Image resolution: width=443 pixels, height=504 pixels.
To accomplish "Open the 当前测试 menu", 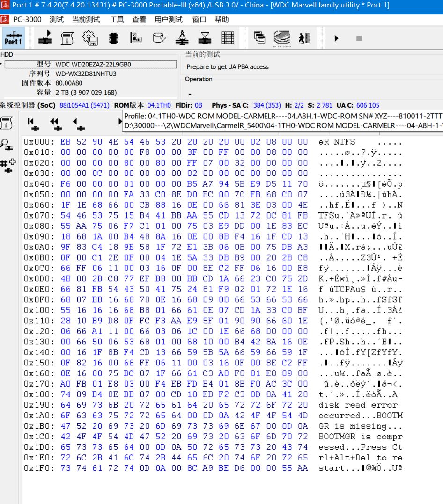I will [x=86, y=20].
